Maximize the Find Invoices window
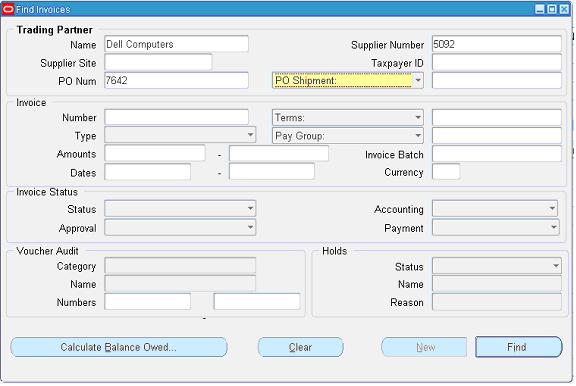Image resolution: width=576 pixels, height=386 pixels. coord(552,9)
